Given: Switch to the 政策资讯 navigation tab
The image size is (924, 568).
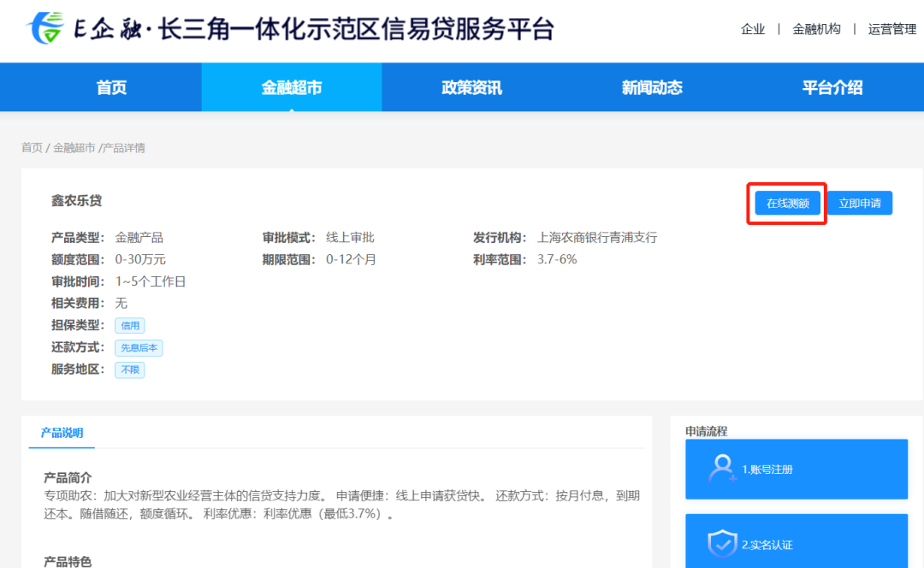Looking at the screenshot, I should (x=471, y=87).
